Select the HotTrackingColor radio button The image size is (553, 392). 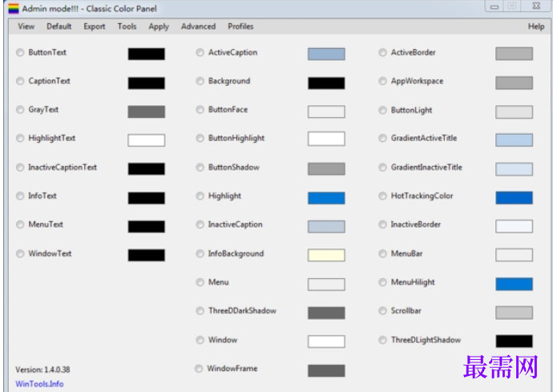tap(382, 196)
